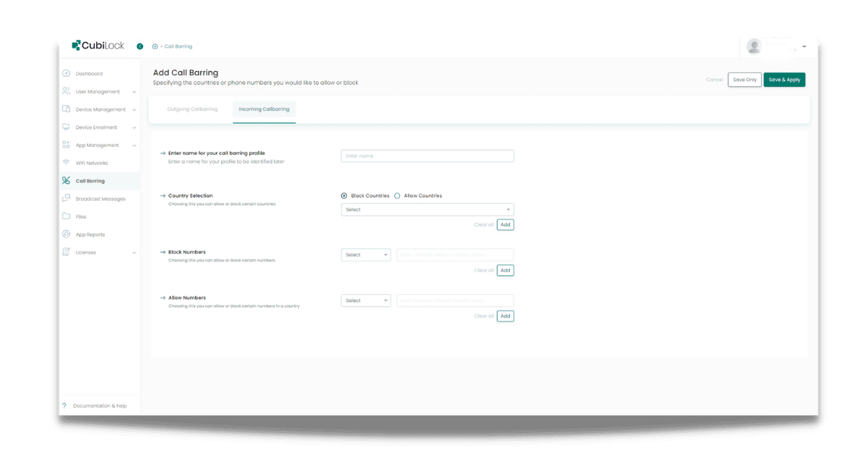
Task: Click the Files folder icon
Action: (66, 216)
